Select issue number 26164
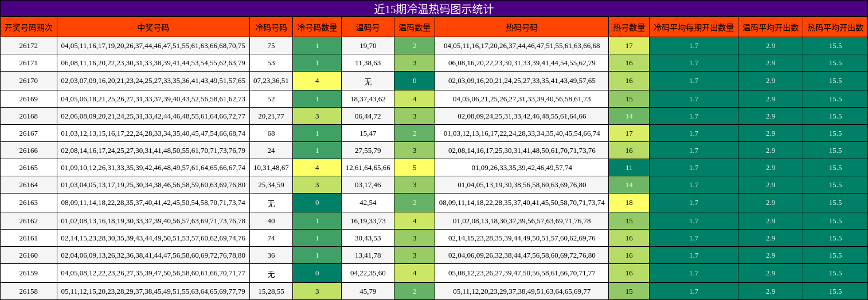 click(x=29, y=185)
